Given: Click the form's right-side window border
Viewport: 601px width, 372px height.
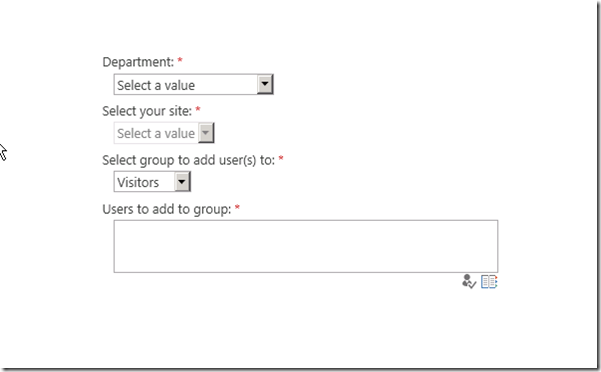Looking at the screenshot, I should (x=599, y=184).
